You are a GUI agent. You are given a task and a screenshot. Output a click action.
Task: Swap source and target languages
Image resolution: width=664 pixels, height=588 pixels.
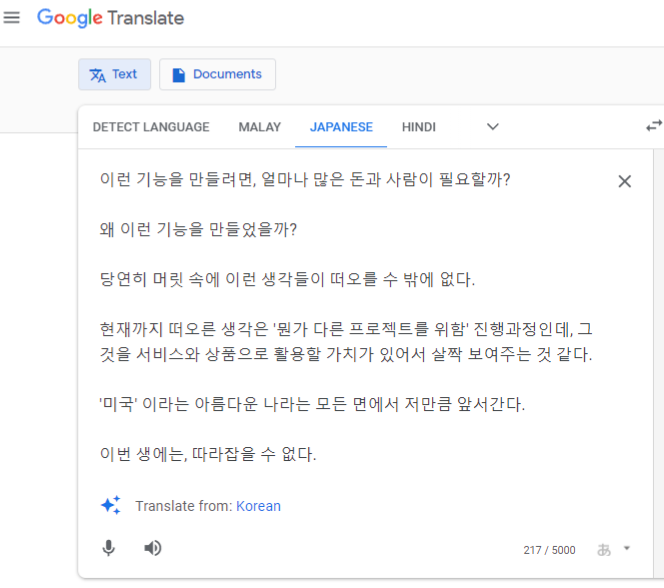(654, 126)
